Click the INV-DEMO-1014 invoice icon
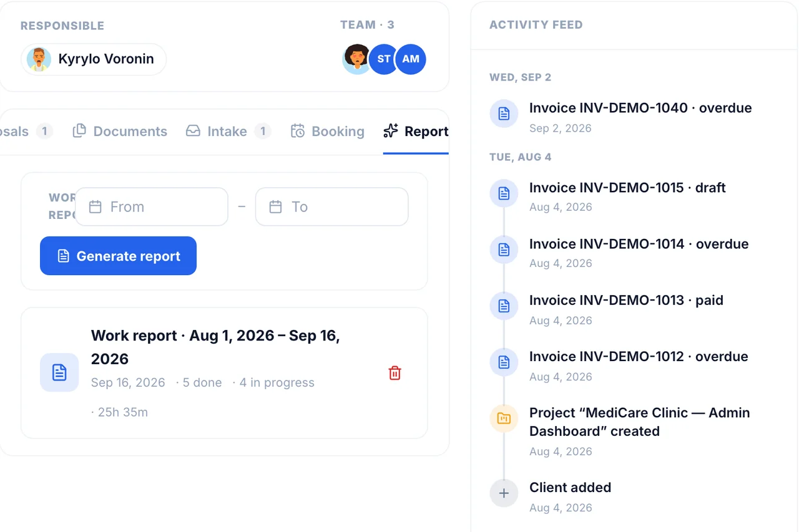This screenshot has width=799, height=532. point(504,249)
